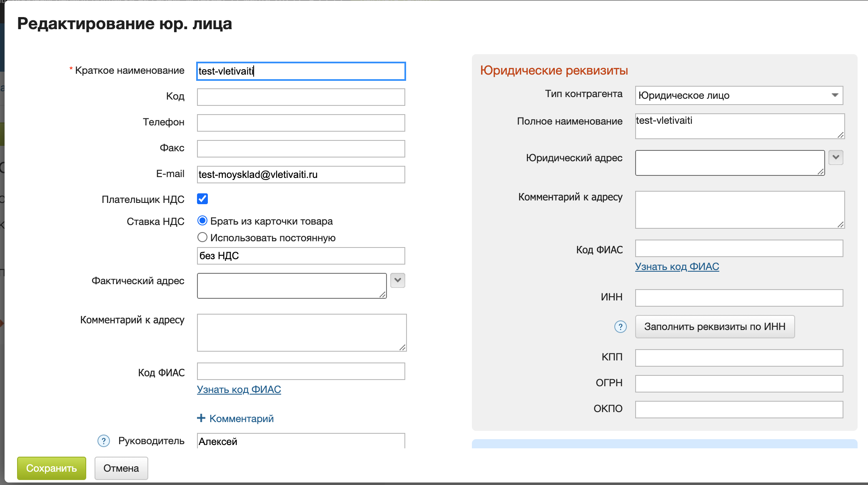Click help icon beside Заполнить реквизиты по ИНН
Screen dimensions: 868x485
(620, 327)
